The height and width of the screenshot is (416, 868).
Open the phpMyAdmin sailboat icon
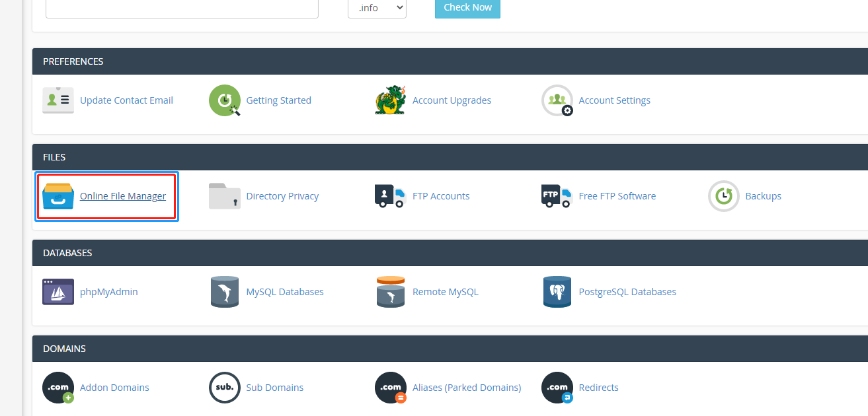tap(58, 292)
